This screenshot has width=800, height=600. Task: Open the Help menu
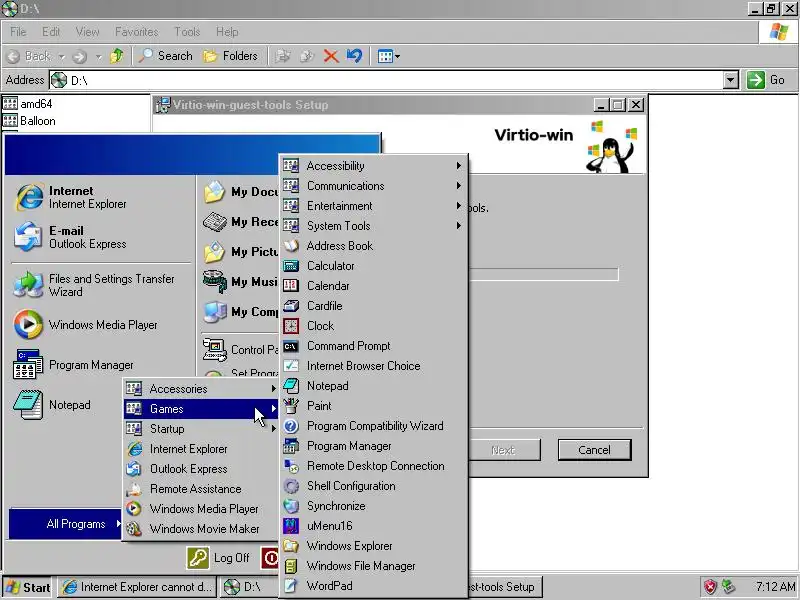click(227, 32)
